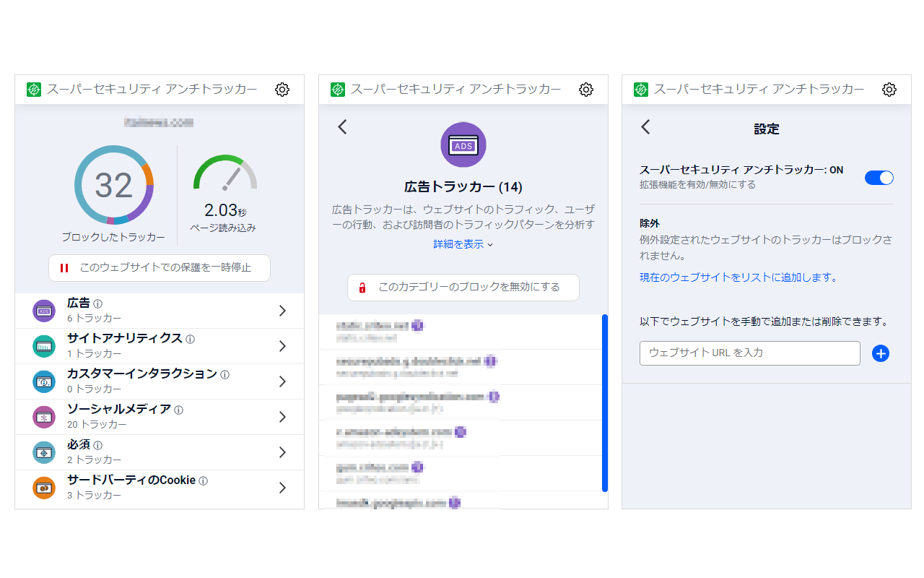Viewport: 924px width, 578px height.
Task: Expand the ソーシャルメディア row chevron
Action: point(282,417)
